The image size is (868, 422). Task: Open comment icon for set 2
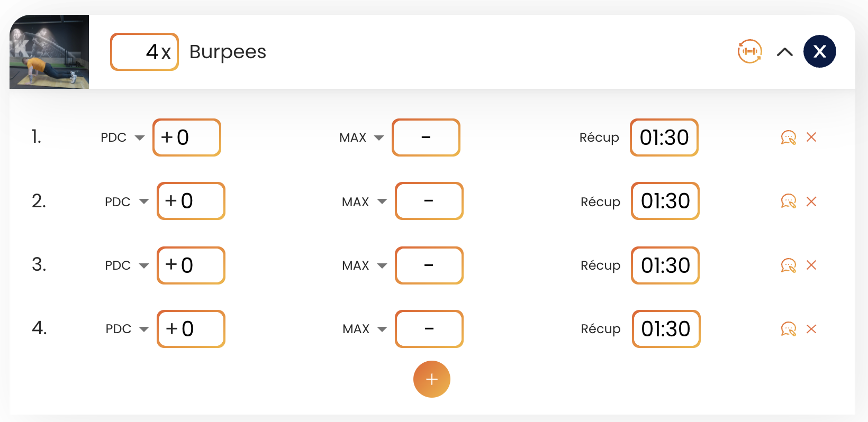pos(789,201)
